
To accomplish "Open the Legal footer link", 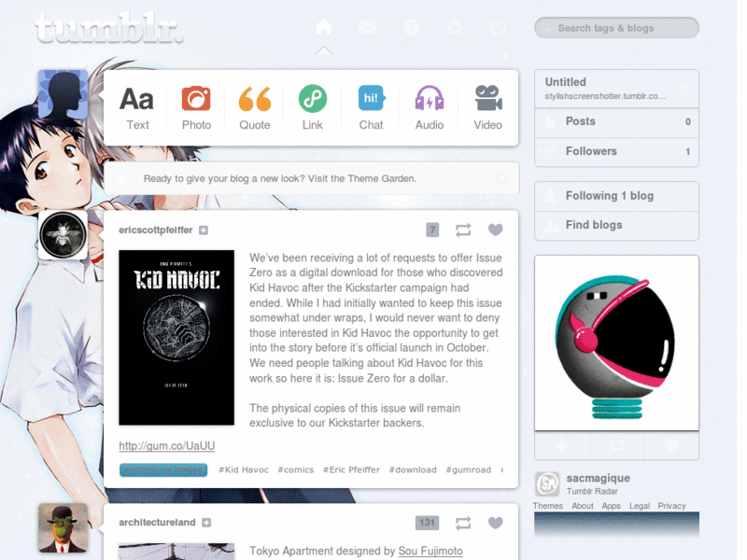I will 640,506.
